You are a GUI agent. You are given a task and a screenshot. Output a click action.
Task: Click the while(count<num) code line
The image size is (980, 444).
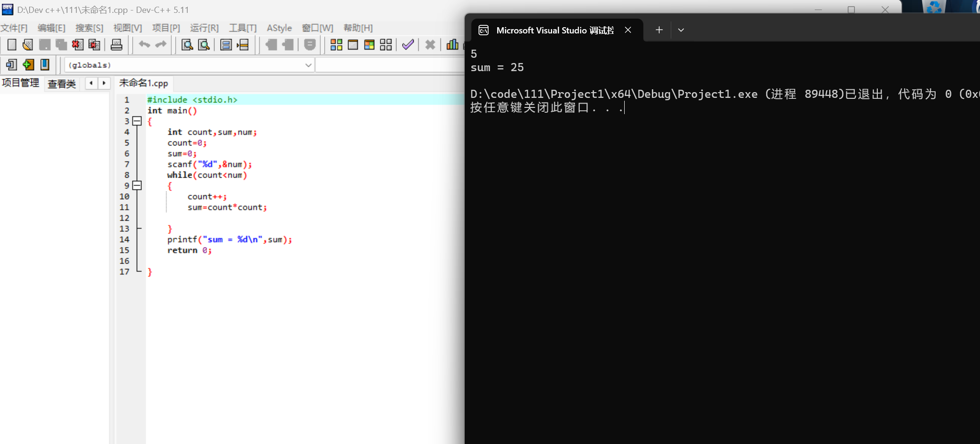[x=207, y=175]
